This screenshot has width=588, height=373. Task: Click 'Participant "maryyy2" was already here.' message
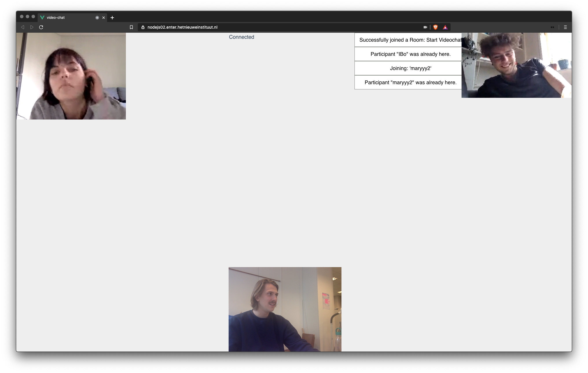tap(408, 82)
